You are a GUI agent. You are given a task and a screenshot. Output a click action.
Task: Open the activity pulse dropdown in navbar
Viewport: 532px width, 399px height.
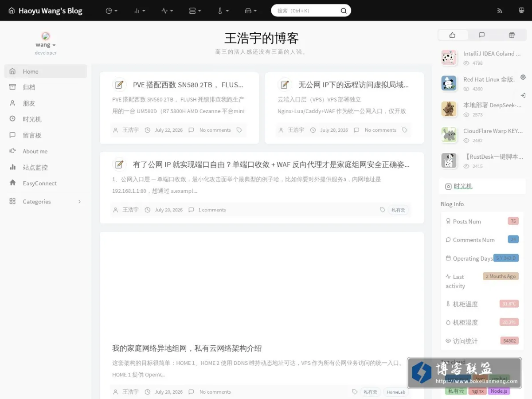click(x=167, y=11)
